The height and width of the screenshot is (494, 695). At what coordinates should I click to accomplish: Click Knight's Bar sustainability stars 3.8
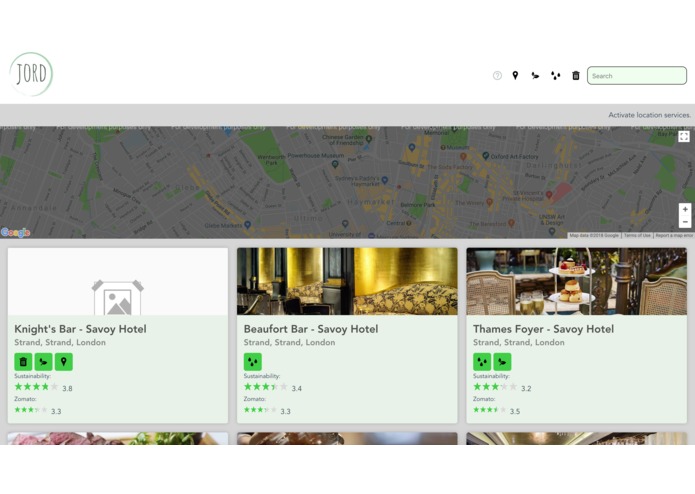(x=36, y=387)
